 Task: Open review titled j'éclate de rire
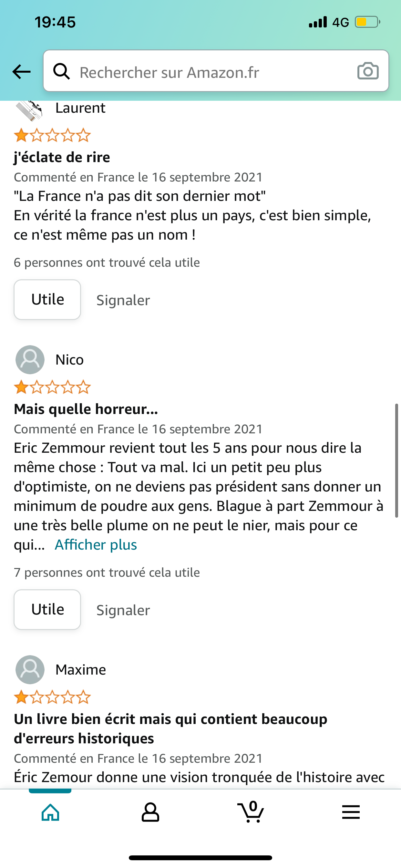(62, 157)
